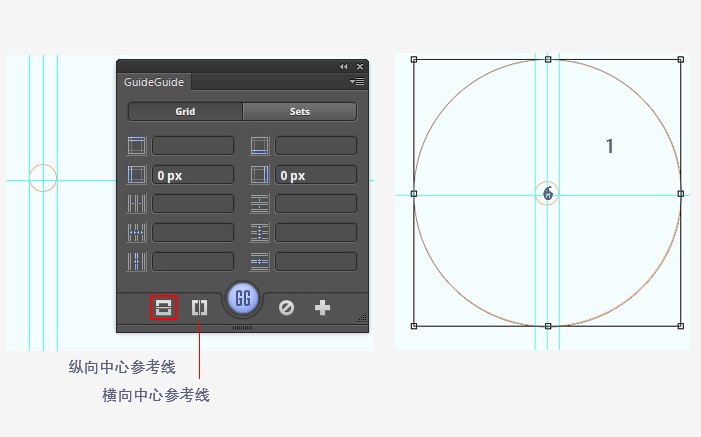Click the middle-right transform handle of circle
Viewport: 701px width, 437px height.
(680, 194)
